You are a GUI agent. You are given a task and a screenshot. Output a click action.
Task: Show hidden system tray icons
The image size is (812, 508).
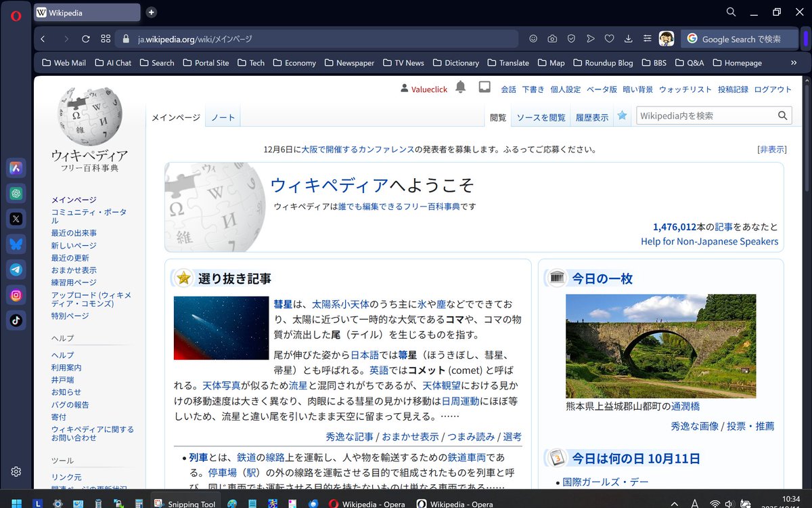click(x=674, y=503)
